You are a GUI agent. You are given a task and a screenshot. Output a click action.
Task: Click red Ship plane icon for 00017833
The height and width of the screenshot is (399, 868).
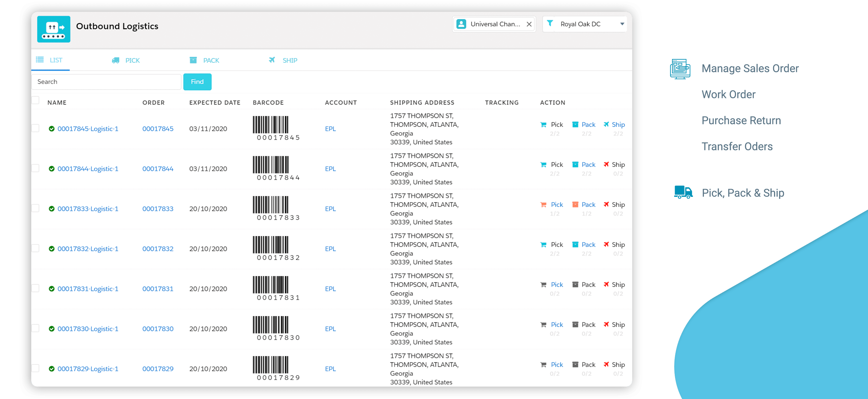click(x=606, y=204)
